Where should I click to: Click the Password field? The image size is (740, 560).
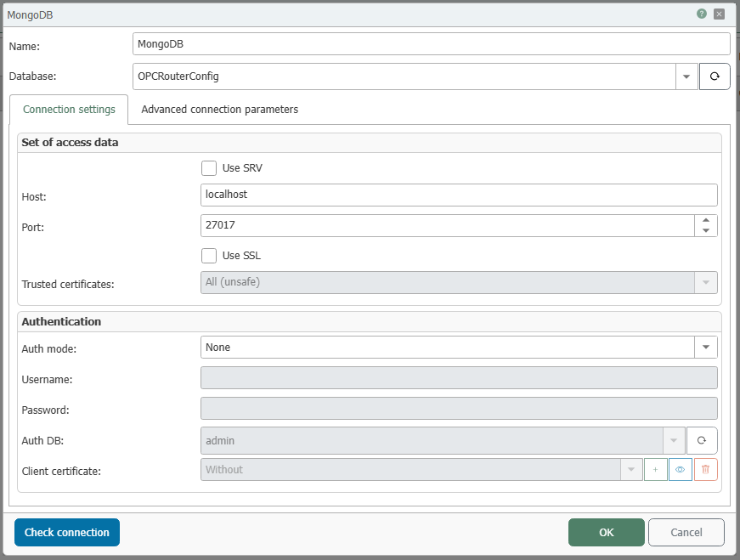[459, 409]
